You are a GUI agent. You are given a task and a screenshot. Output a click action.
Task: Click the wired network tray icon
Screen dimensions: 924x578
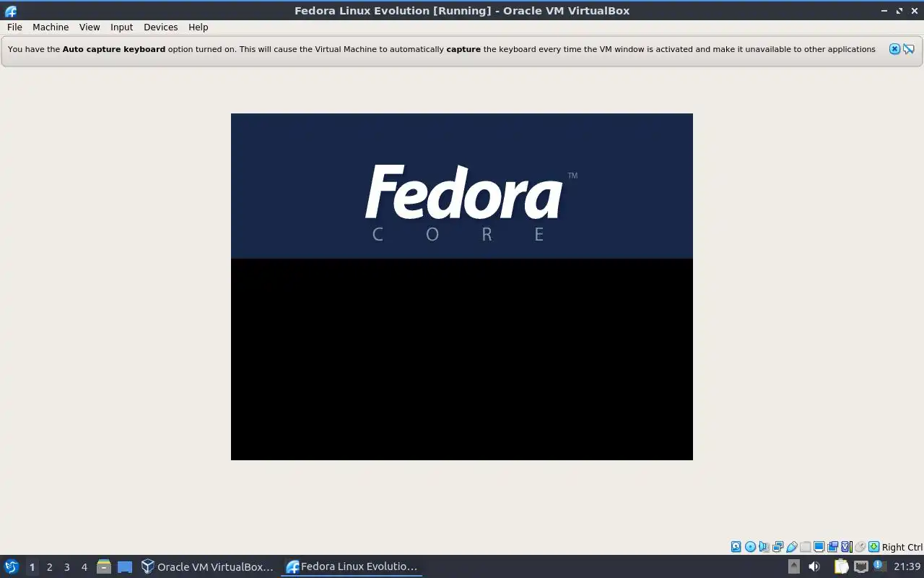(861, 566)
